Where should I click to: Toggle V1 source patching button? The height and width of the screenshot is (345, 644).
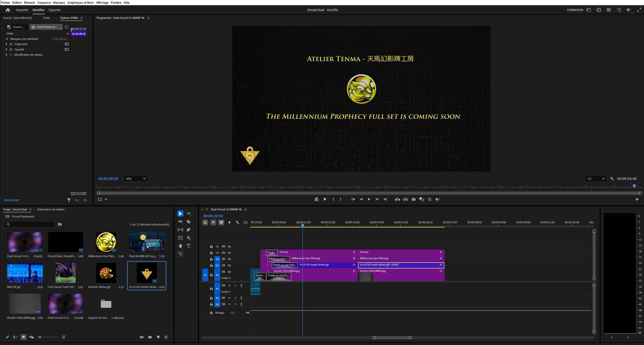205,275
